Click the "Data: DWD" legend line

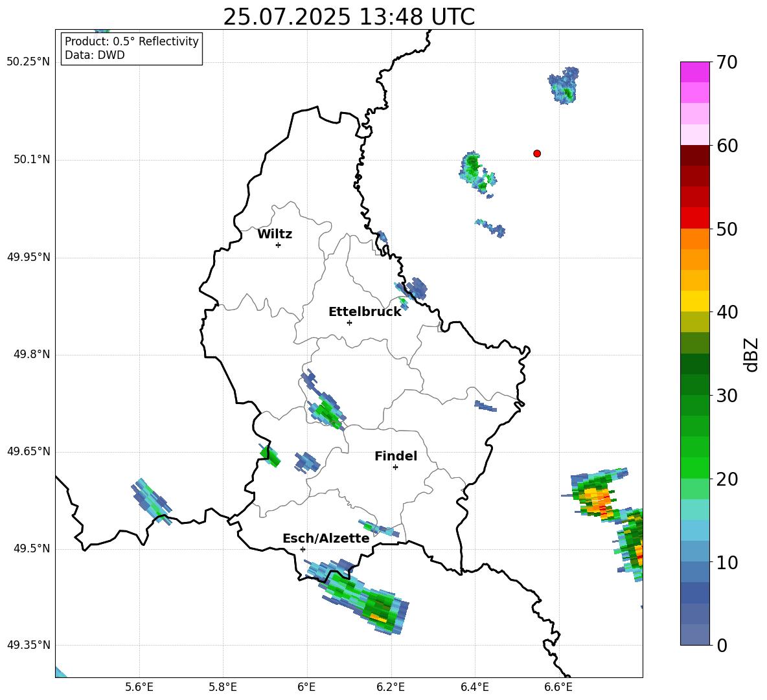pyautogui.click(x=95, y=55)
